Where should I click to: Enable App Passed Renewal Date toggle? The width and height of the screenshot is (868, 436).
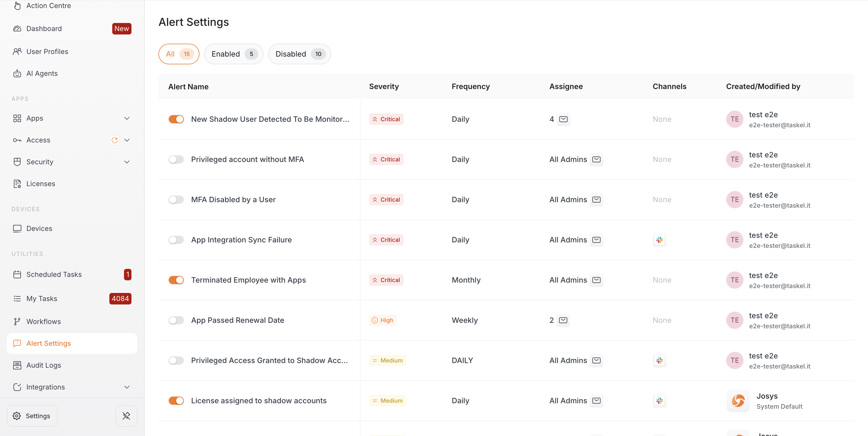(176, 320)
